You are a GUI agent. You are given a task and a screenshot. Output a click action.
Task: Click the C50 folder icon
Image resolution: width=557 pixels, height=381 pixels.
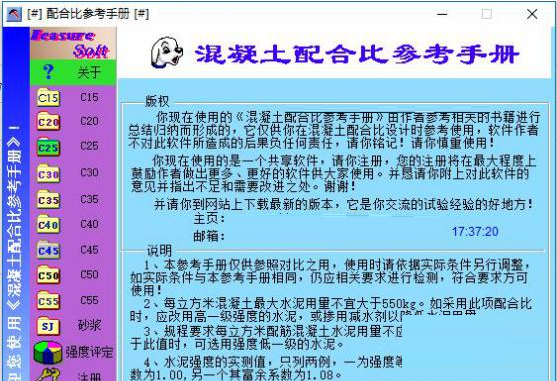click(x=48, y=275)
